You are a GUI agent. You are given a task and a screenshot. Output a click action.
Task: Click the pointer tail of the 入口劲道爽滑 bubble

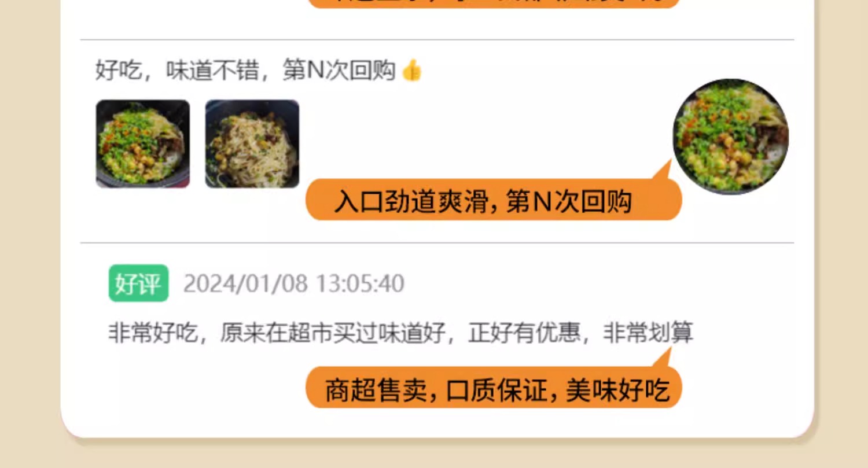coord(661,171)
